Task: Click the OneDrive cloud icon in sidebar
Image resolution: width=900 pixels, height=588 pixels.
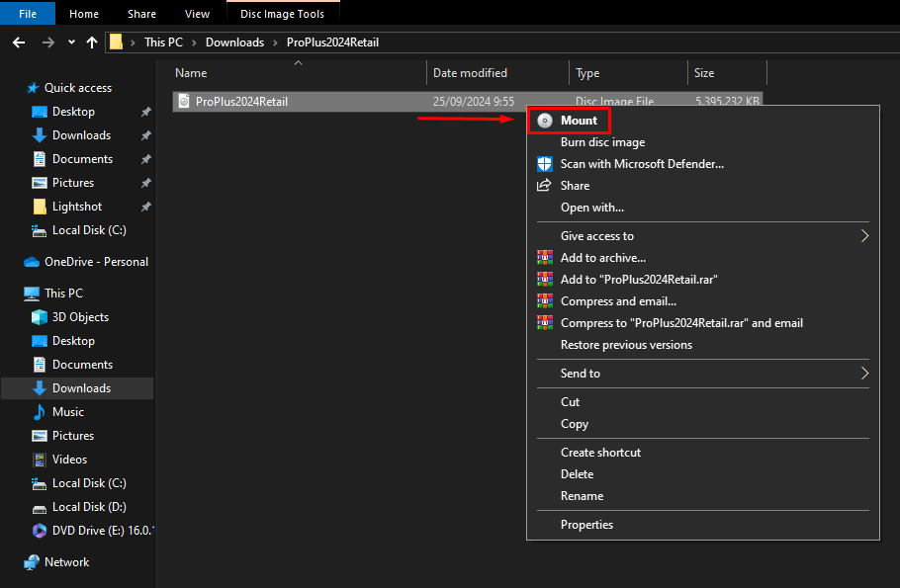Action: click(x=32, y=262)
